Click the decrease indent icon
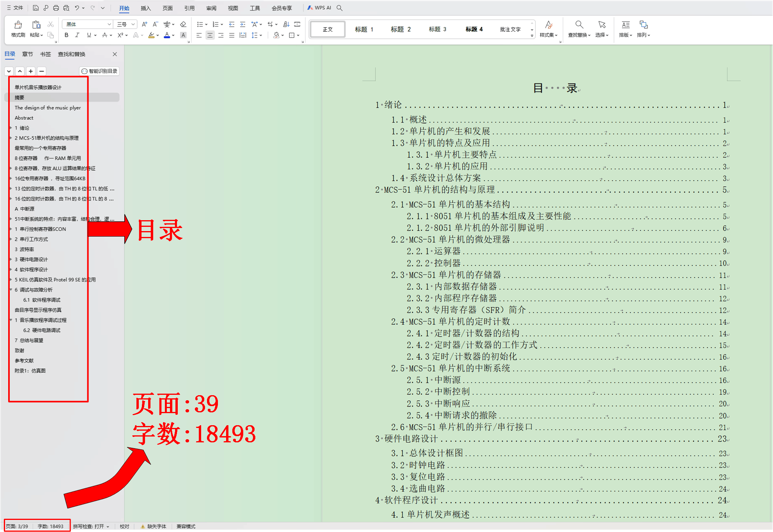Screen dimensions: 773x532 point(232,24)
